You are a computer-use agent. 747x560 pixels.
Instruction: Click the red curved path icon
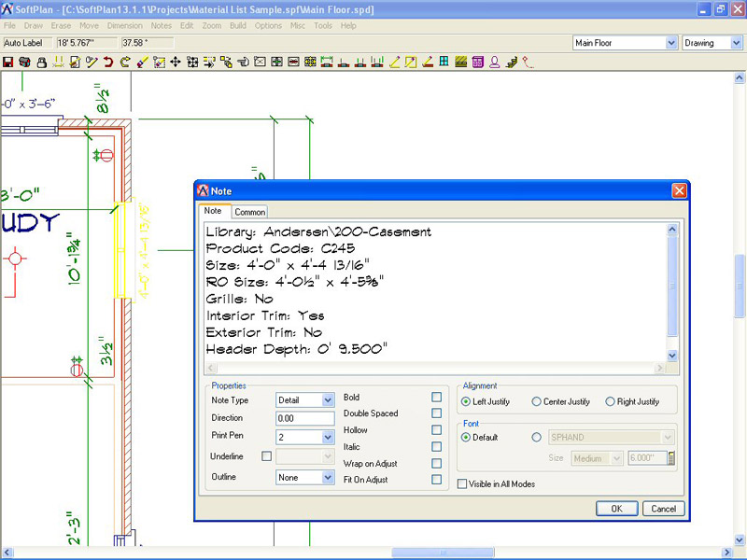(528, 62)
